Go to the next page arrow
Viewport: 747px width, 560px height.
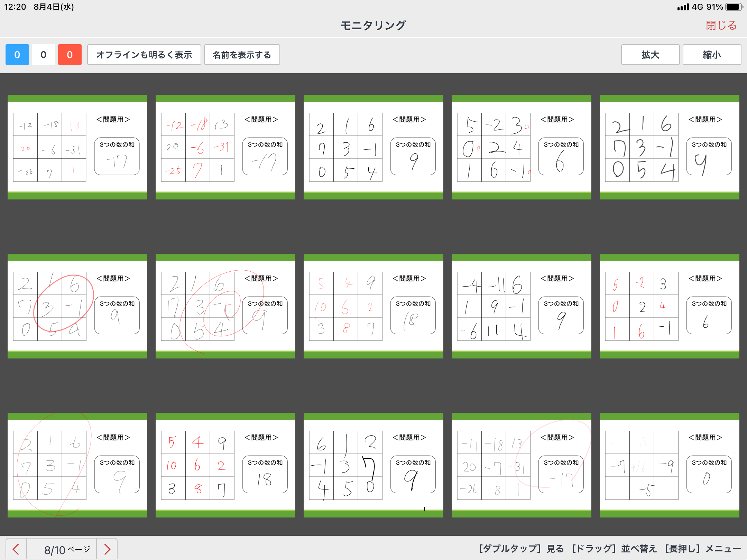tap(107, 549)
